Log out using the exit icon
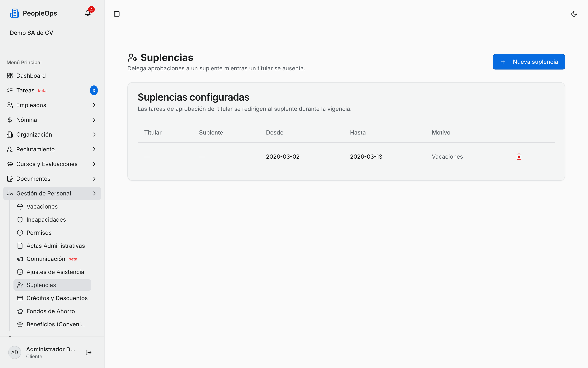The image size is (588, 368). pos(88,352)
